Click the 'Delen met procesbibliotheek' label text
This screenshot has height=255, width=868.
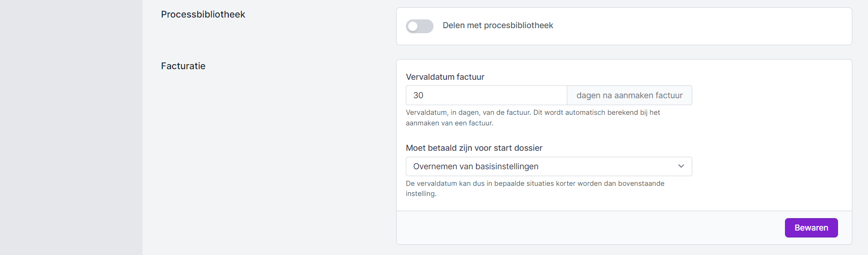498,25
